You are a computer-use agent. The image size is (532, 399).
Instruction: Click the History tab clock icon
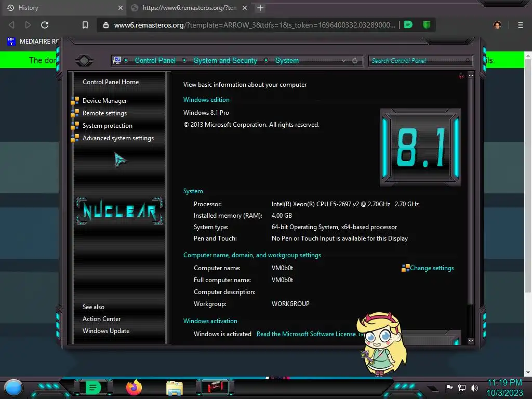10,7
